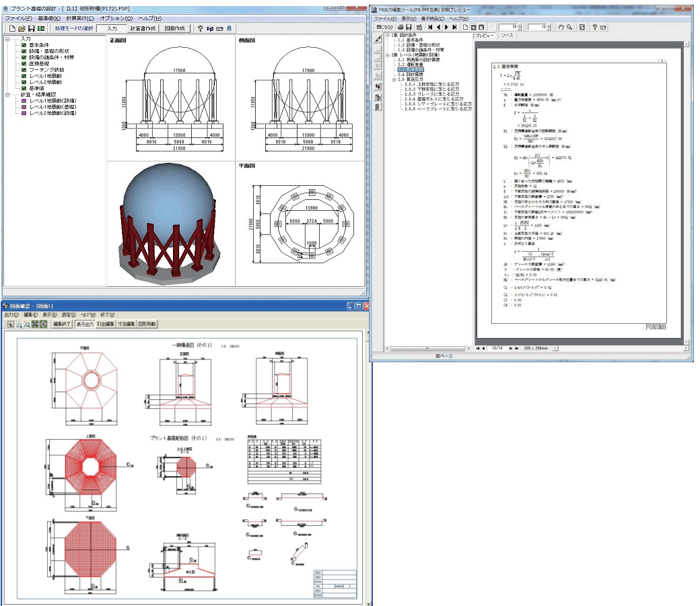Collapse the 2.5 算定応力 node in the preview tree

(x=394, y=79)
